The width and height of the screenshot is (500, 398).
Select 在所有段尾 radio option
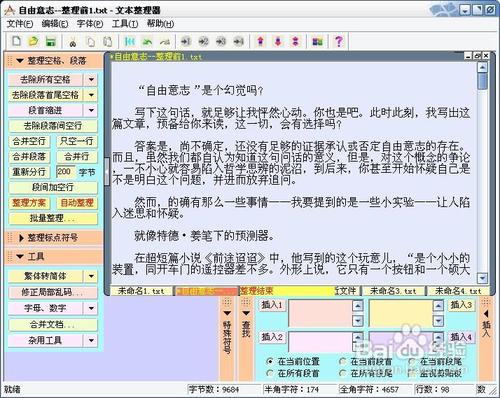point(342,373)
